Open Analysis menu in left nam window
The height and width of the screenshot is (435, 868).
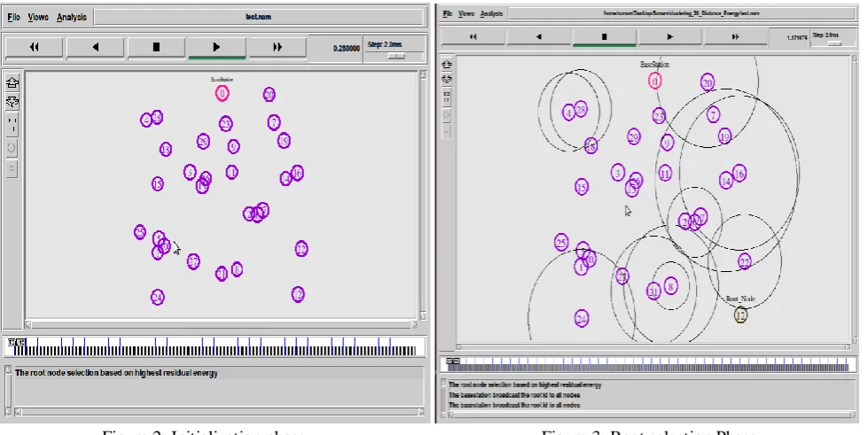(72, 17)
